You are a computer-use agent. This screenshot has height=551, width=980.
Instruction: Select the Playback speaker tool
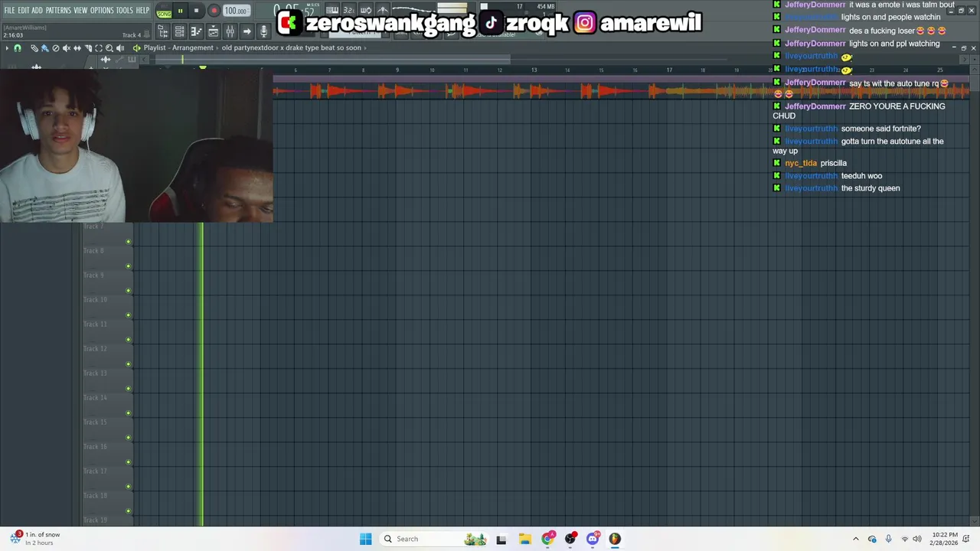coord(120,47)
